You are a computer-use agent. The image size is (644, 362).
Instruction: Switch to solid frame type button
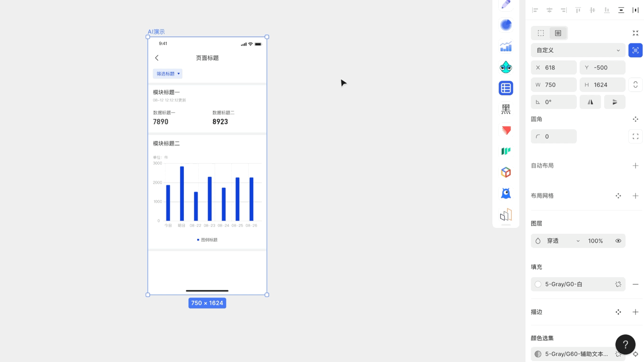point(558,33)
